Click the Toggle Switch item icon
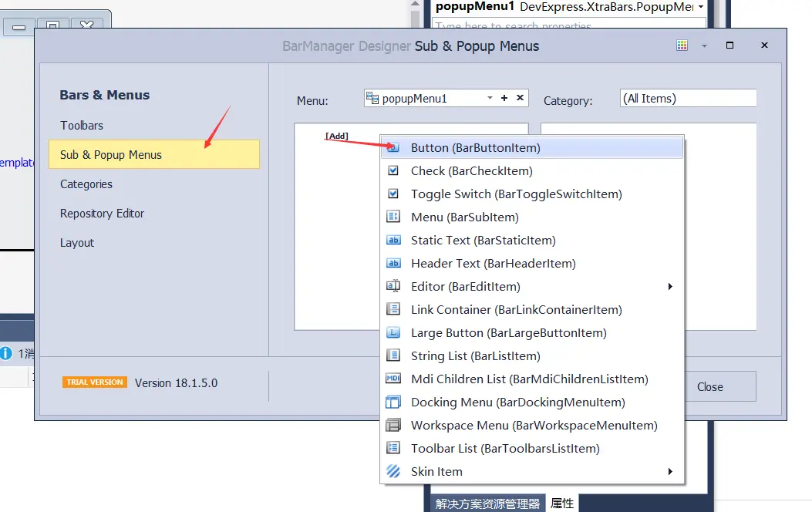Viewport: 812px width, 512px height. tap(393, 194)
